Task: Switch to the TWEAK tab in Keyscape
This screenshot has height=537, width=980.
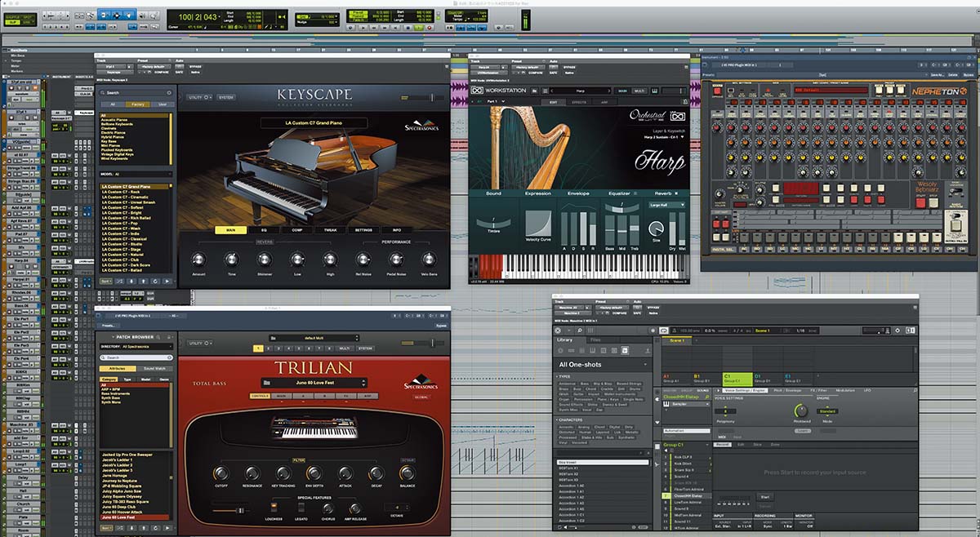Action: (x=330, y=230)
